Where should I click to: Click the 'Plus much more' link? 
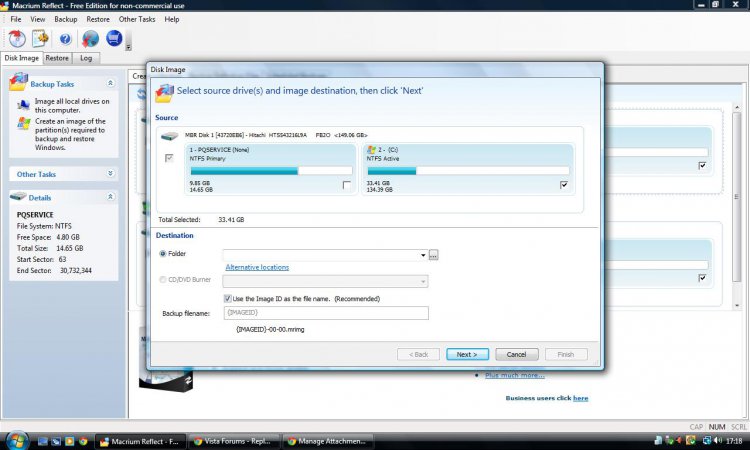[515, 375]
